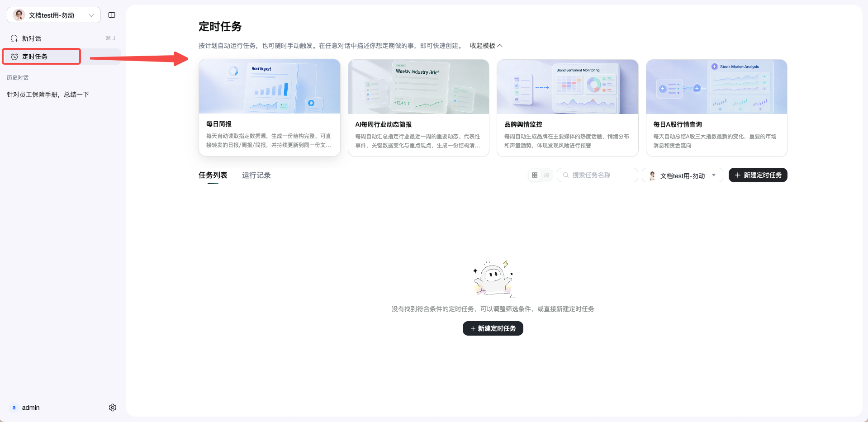Image resolution: width=868 pixels, height=422 pixels.
Task: Switch to grid view icon
Action: click(535, 175)
